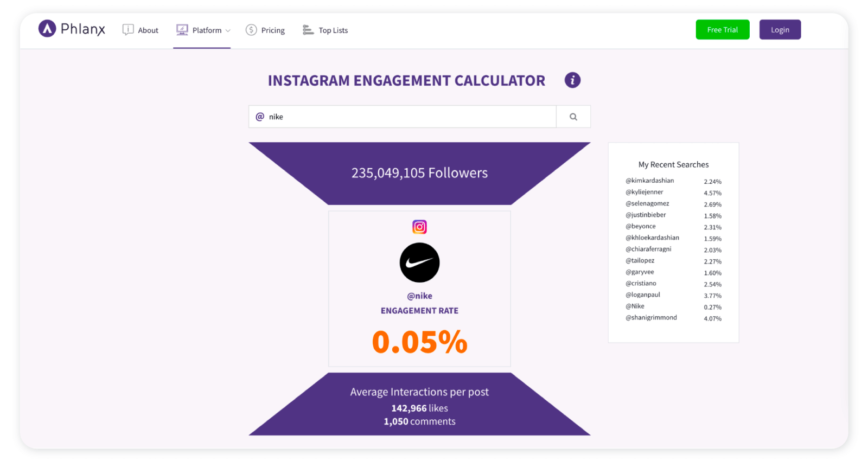Click the Phlanx logo icon

(x=46, y=29)
